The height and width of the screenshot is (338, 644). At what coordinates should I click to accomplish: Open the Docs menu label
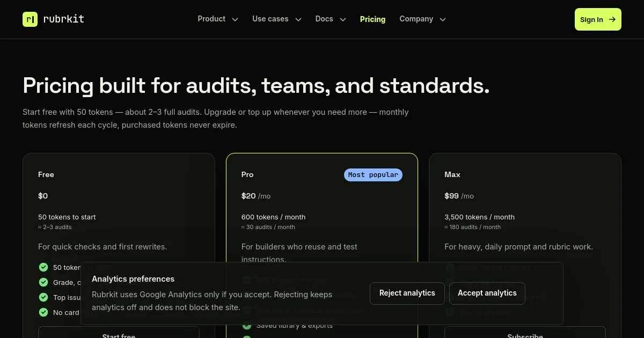324,19
